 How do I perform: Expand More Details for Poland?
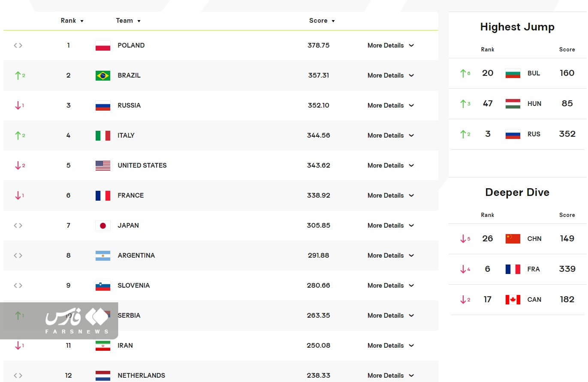(x=390, y=45)
